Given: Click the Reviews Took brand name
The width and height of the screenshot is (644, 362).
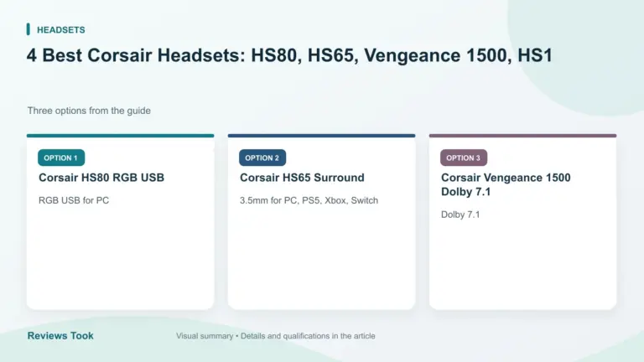Looking at the screenshot, I should point(60,336).
